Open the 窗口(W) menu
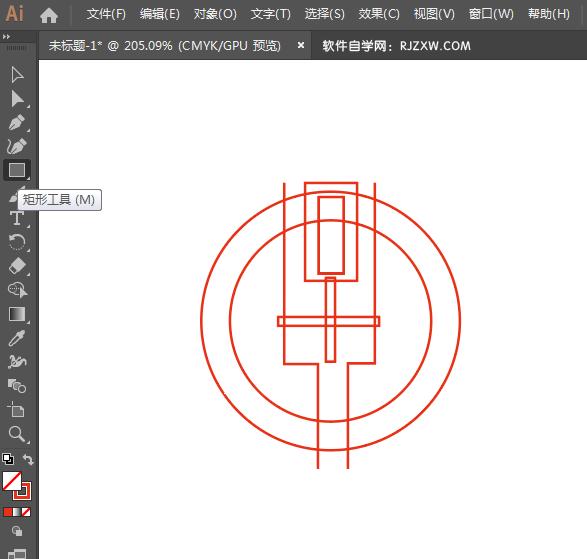This screenshot has height=559, width=587. tap(491, 14)
